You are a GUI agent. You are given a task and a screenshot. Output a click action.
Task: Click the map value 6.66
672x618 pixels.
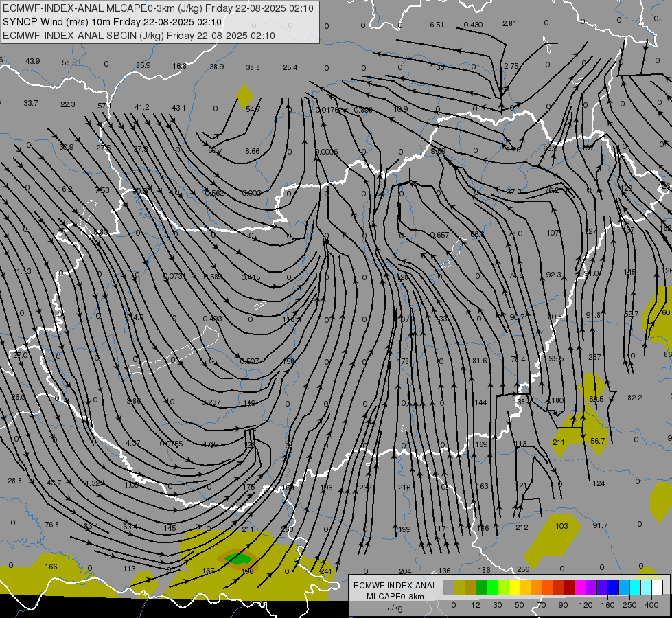(253, 151)
